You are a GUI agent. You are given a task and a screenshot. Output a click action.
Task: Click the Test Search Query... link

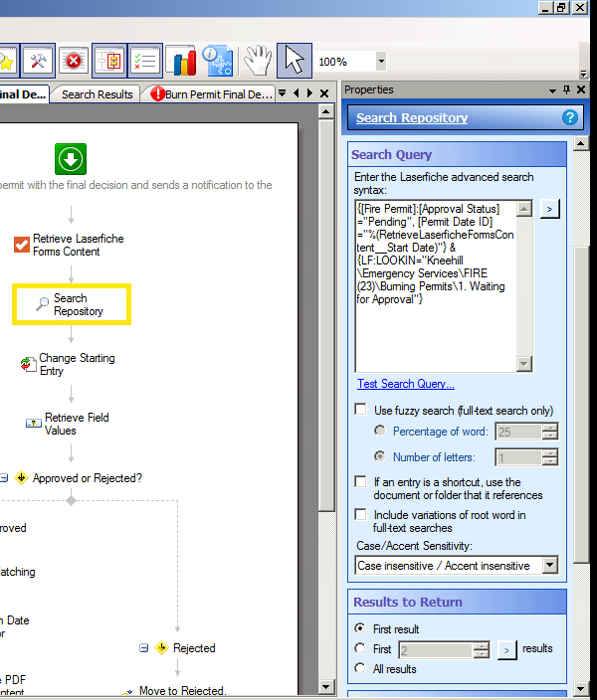[x=406, y=384]
